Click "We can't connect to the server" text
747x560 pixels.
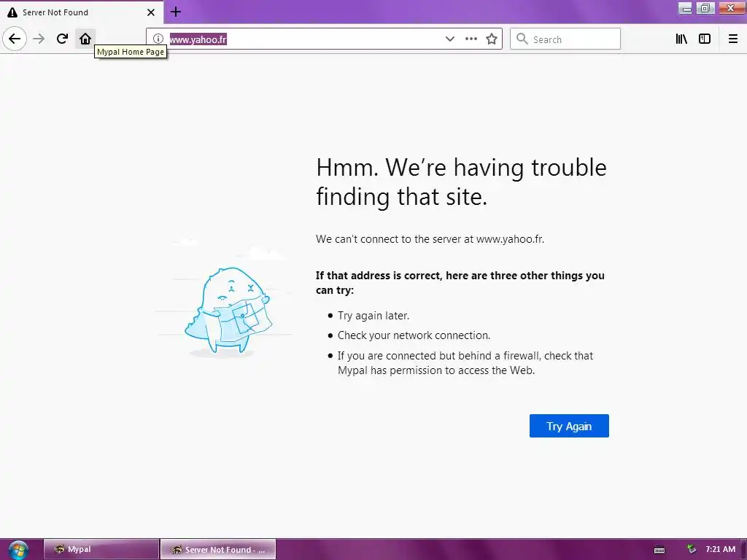(x=430, y=239)
